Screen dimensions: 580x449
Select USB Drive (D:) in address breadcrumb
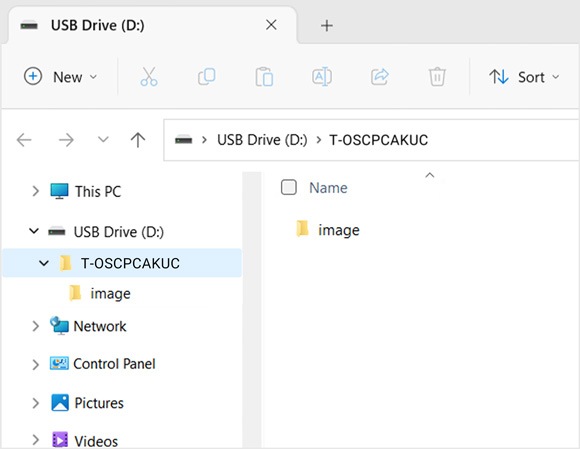click(x=262, y=140)
